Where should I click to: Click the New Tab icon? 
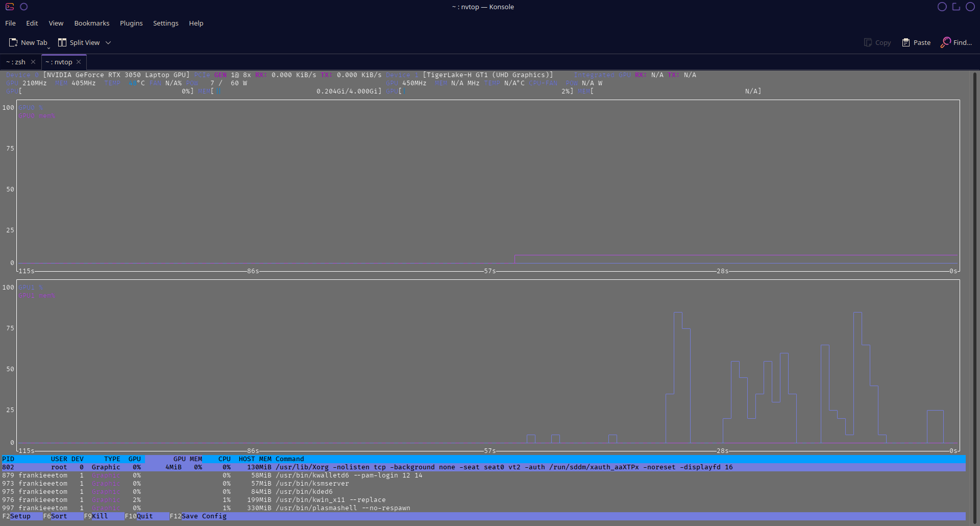coord(14,42)
